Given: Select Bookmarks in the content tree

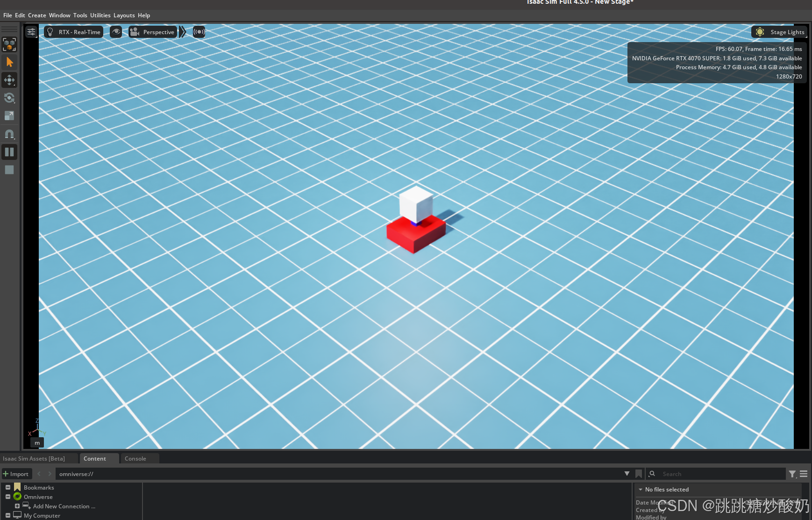Looking at the screenshot, I should coord(39,488).
